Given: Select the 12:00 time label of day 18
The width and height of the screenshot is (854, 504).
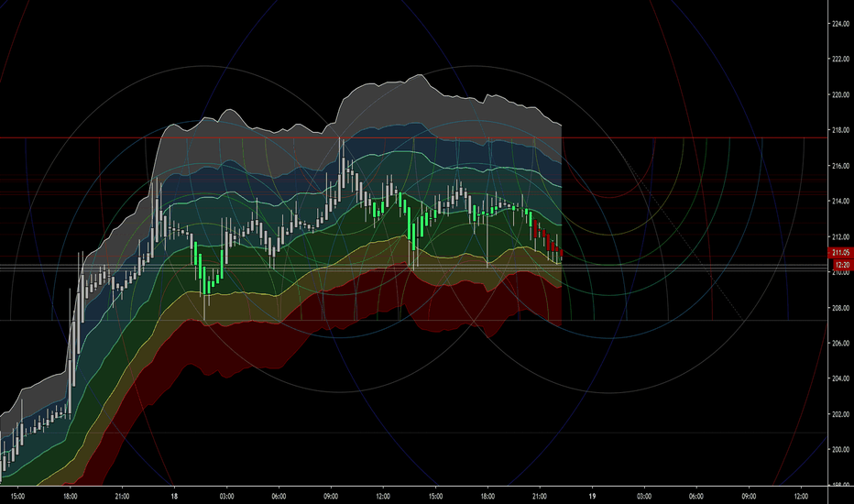Looking at the screenshot, I should pos(383,497).
